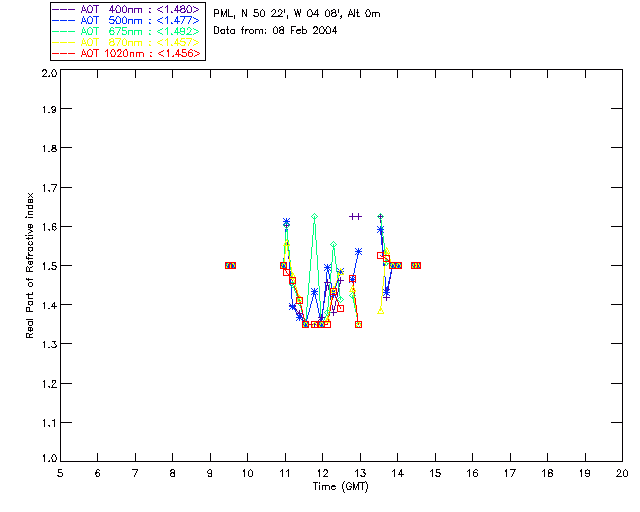Click the green diamond peak before time 12
The image size is (640, 512).
[314, 216]
